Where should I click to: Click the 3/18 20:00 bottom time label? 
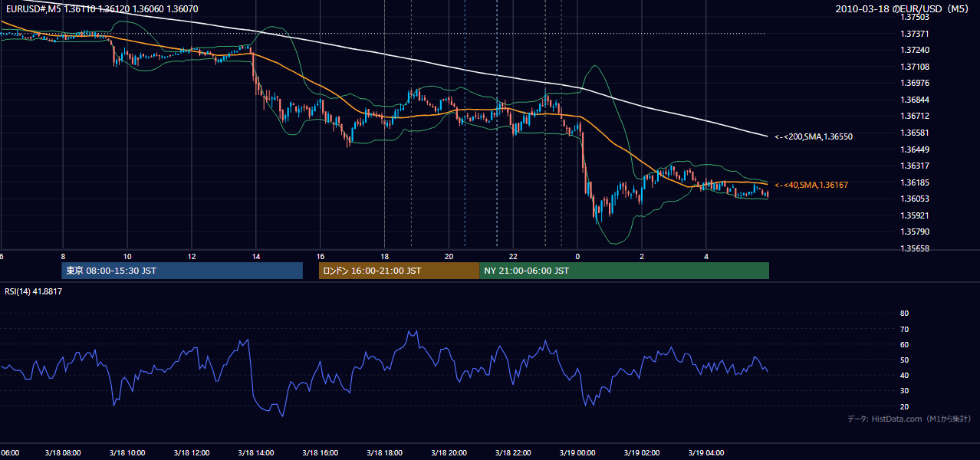(x=449, y=452)
